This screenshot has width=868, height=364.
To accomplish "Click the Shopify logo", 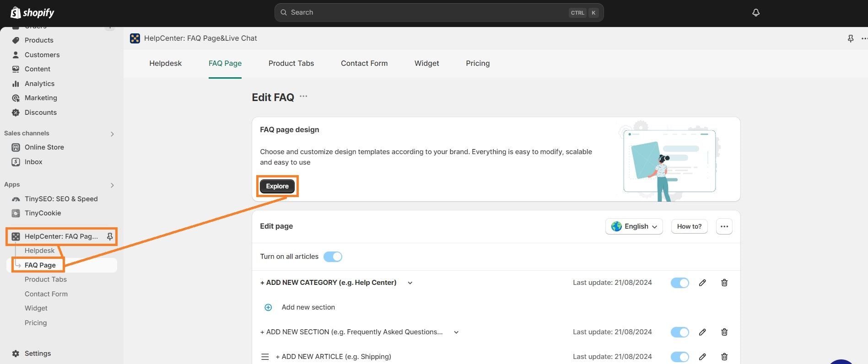I will (32, 13).
